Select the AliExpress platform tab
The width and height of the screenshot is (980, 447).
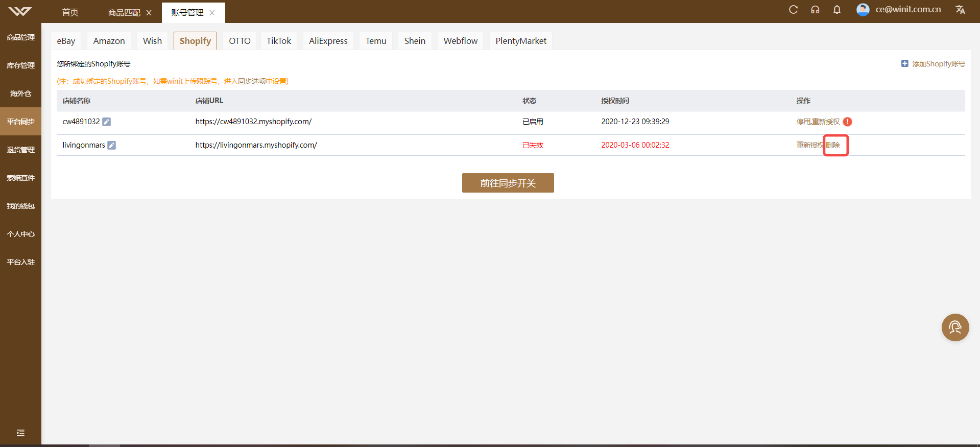coord(328,41)
